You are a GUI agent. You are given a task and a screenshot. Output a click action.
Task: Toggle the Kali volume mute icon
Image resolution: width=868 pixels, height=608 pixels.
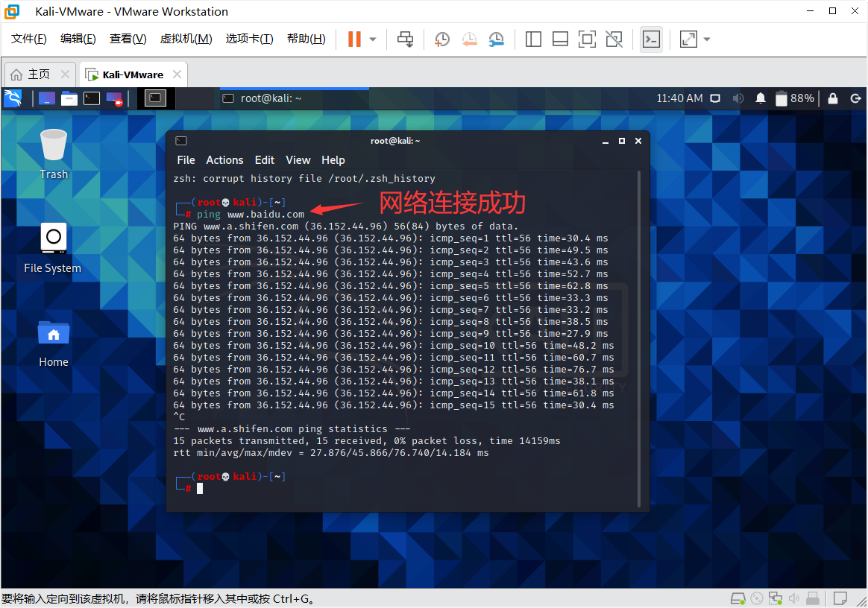click(x=738, y=98)
